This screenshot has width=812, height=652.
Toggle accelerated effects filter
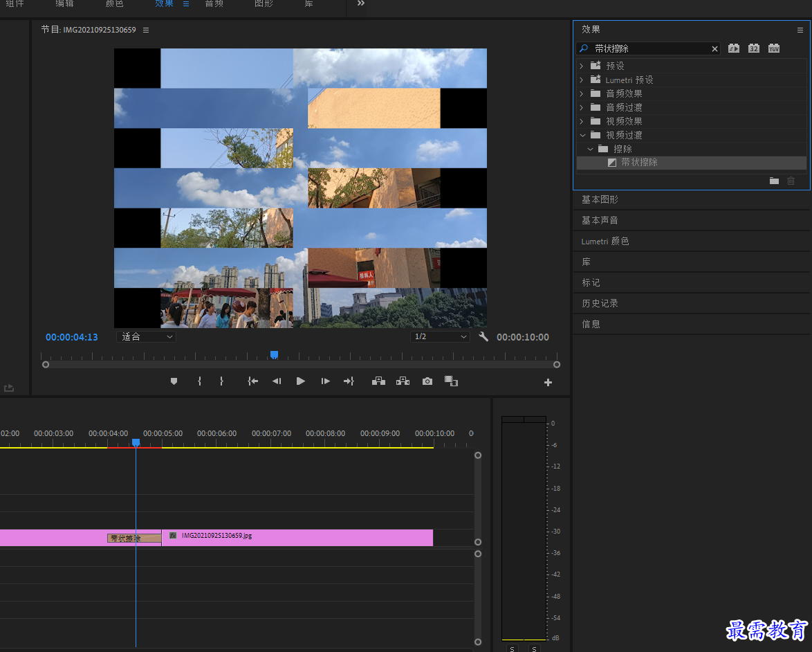(x=734, y=48)
